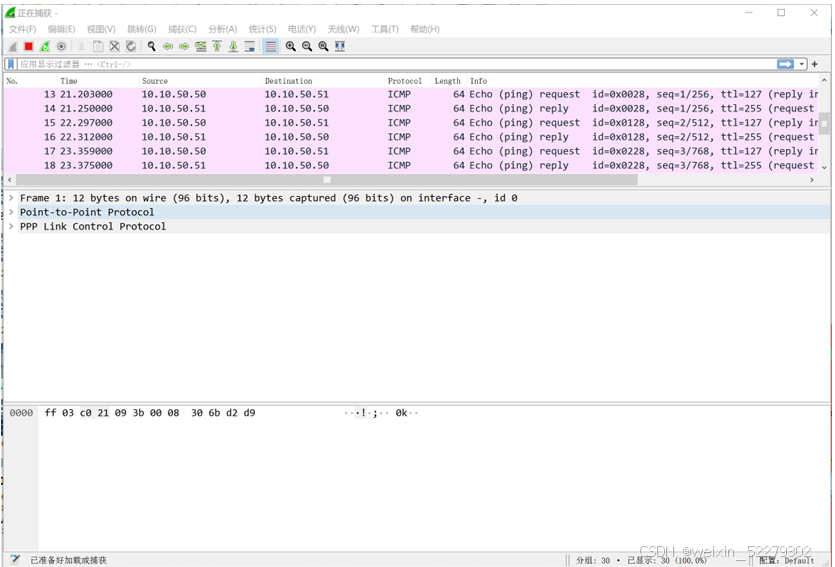Select packet 16 at time 22.312000
Viewport: 835px width, 567px height.
coord(411,137)
